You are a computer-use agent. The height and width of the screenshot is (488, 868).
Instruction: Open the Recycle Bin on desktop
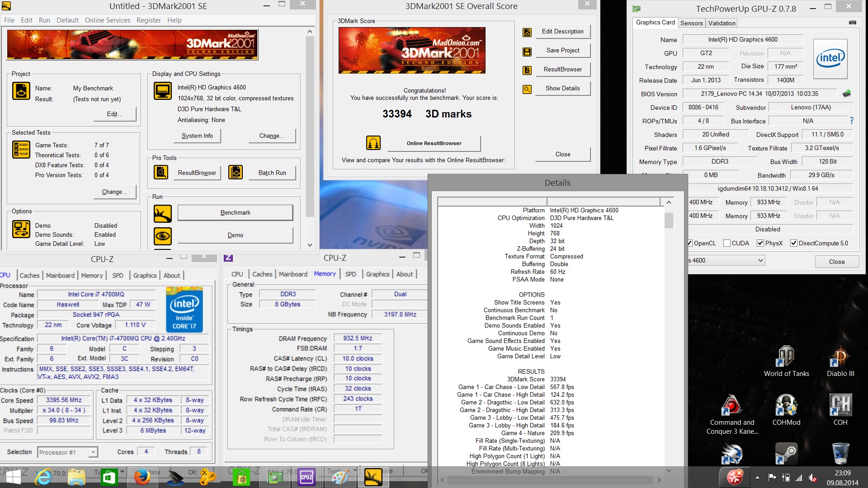click(x=840, y=454)
